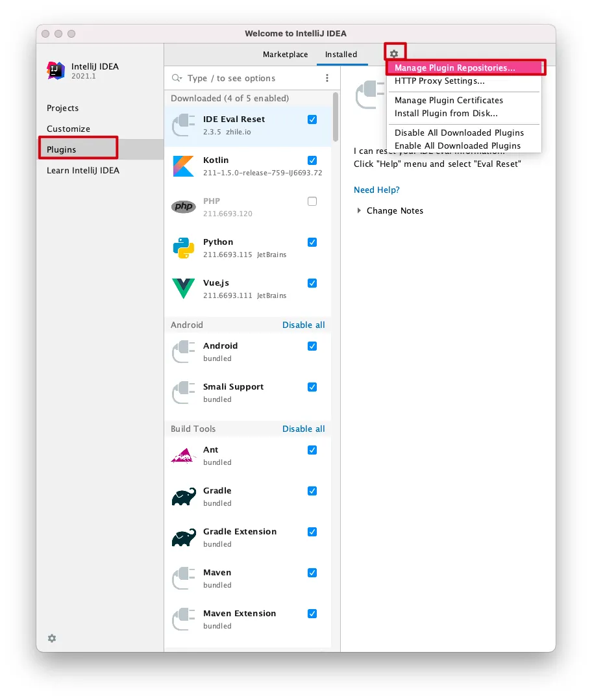Select the Kotlin plugin name text
Screen dimensions: 592x700
216,160
